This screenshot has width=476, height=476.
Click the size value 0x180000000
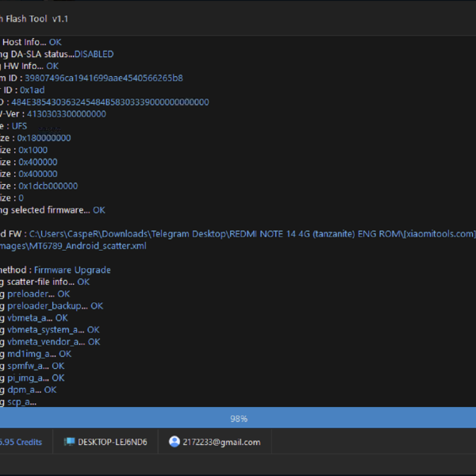click(x=44, y=138)
